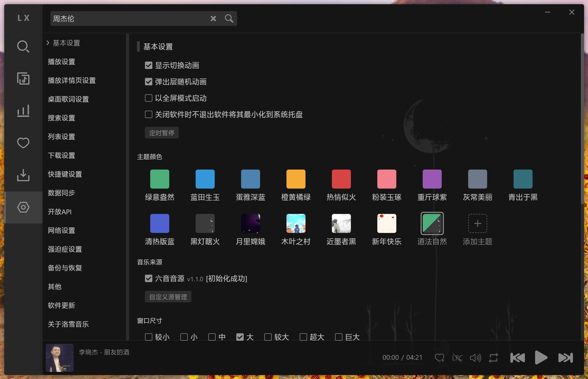Click the settings page vertical scrollbar
Viewport: 588px width, 379px height.
pos(582,119)
